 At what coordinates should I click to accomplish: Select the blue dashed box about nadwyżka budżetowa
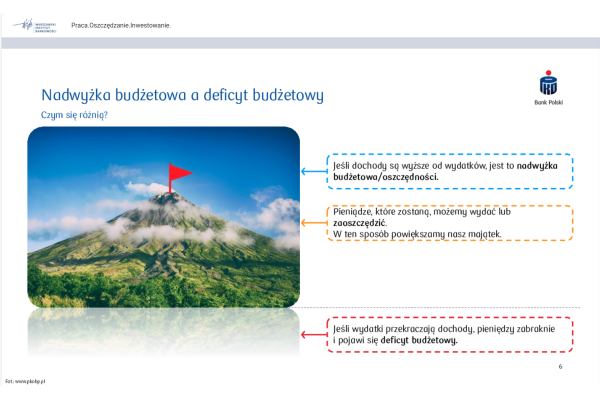coord(449,172)
